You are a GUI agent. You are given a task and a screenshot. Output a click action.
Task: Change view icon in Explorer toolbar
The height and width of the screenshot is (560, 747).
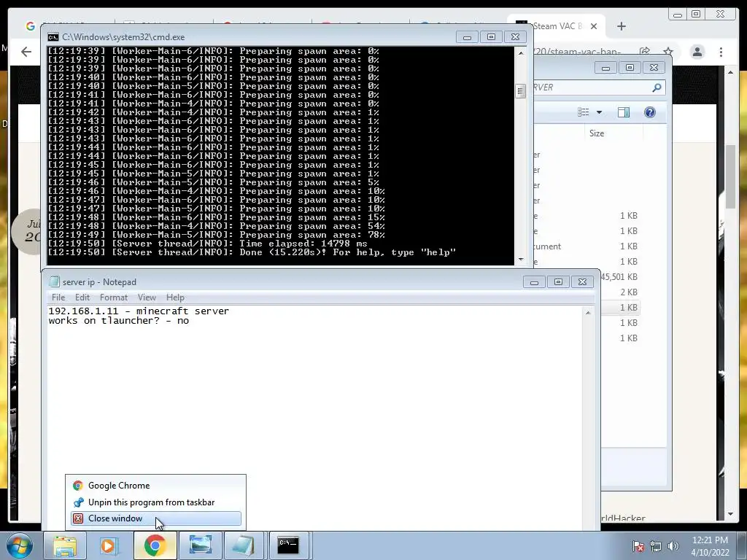coord(584,112)
